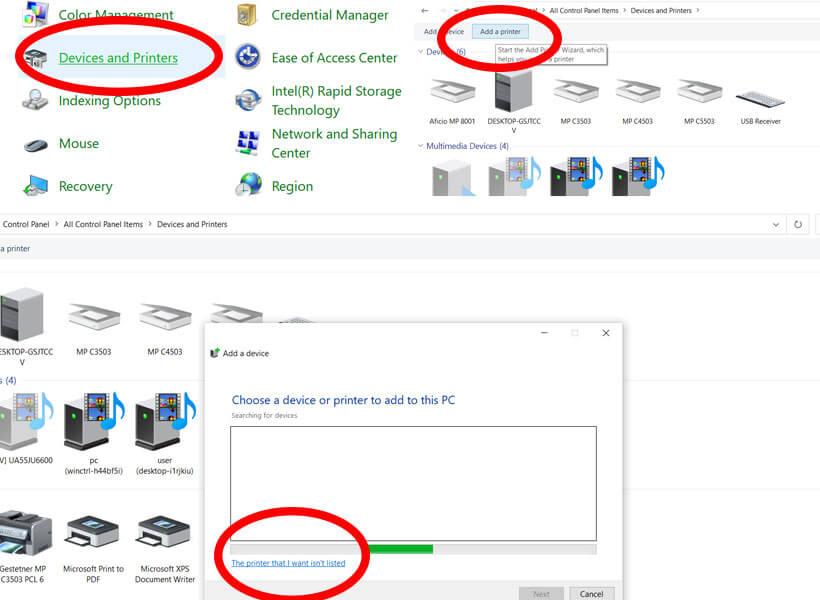Open the Ease of Access Center
Image resolution: width=820 pixels, height=600 pixels.
tap(334, 58)
